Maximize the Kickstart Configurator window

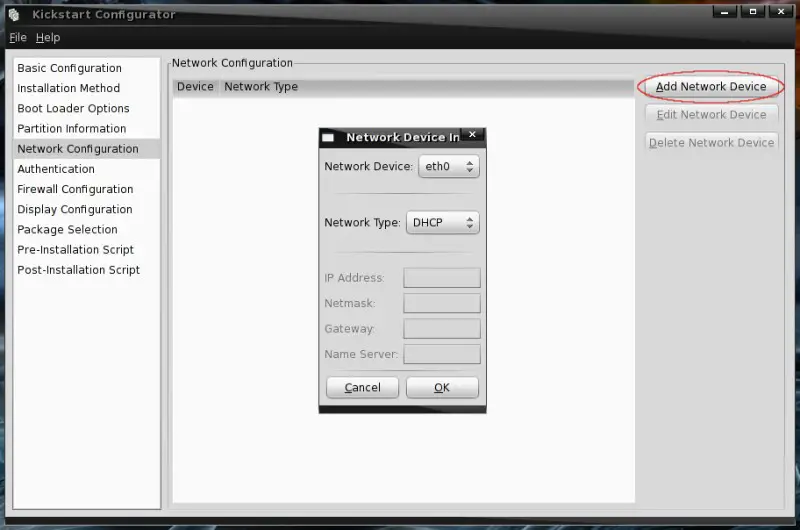click(x=753, y=12)
